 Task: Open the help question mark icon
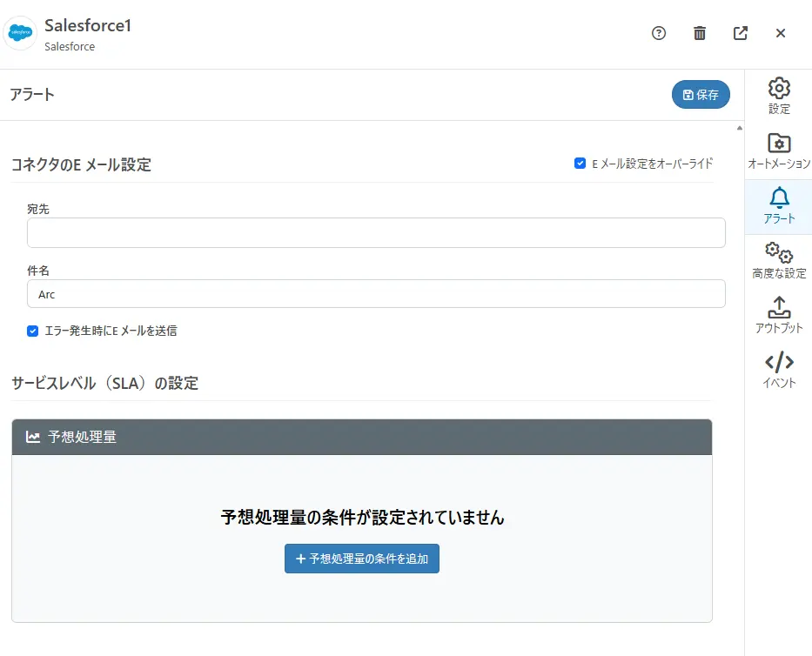click(658, 33)
